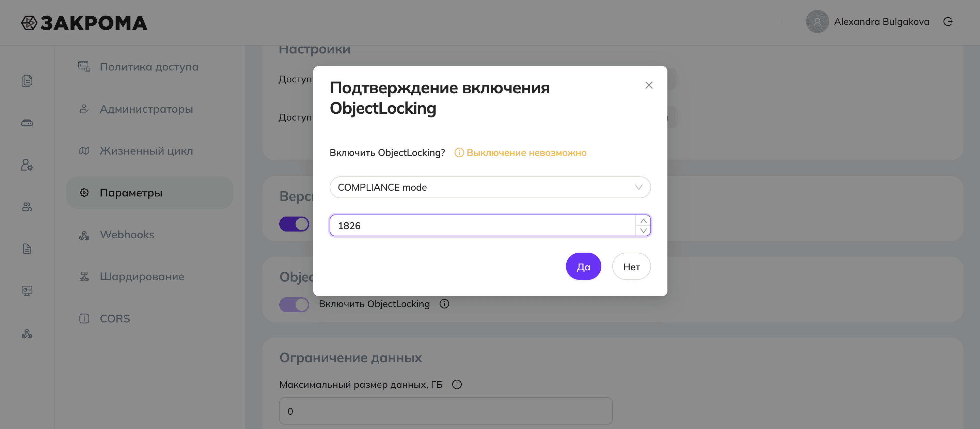Expand the COMPLIANCE mode dropdown
Image resolution: width=980 pixels, height=429 pixels.
tap(490, 187)
